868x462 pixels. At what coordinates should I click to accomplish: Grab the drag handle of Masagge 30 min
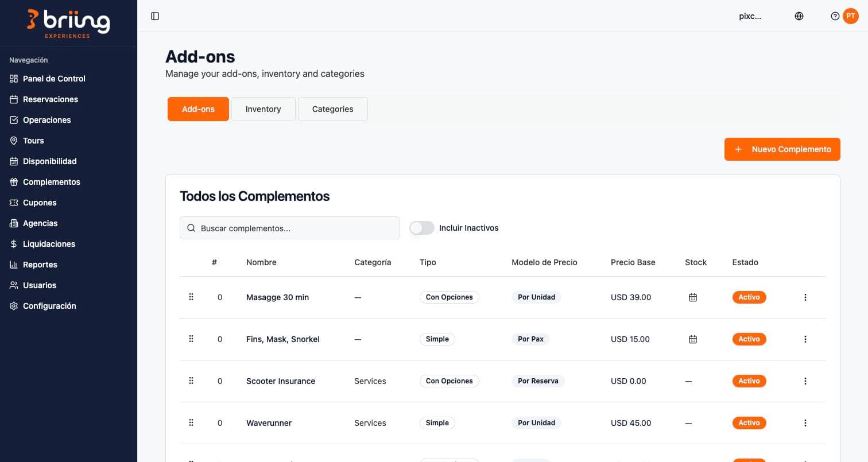(x=191, y=297)
